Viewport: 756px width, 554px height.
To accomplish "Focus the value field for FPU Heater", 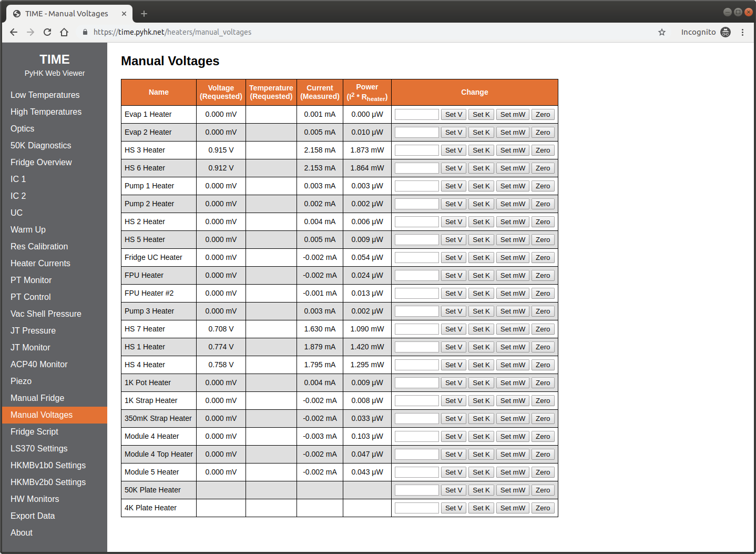I will pyautogui.click(x=417, y=275).
